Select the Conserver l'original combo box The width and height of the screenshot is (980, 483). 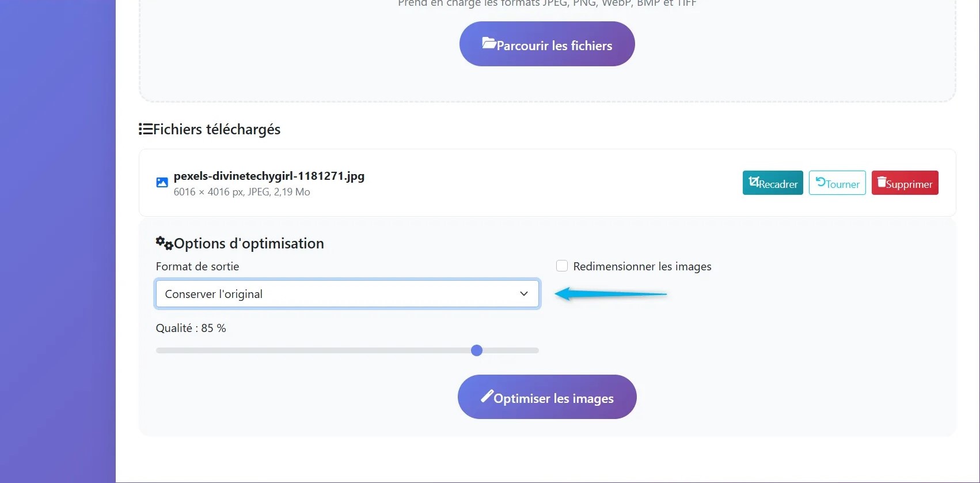click(x=347, y=293)
